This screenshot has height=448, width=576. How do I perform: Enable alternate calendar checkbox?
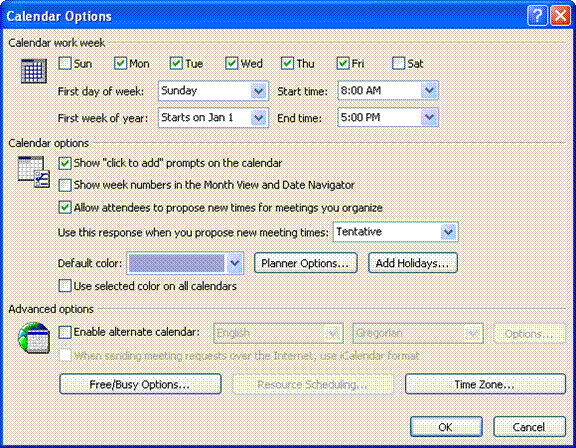click(x=65, y=332)
